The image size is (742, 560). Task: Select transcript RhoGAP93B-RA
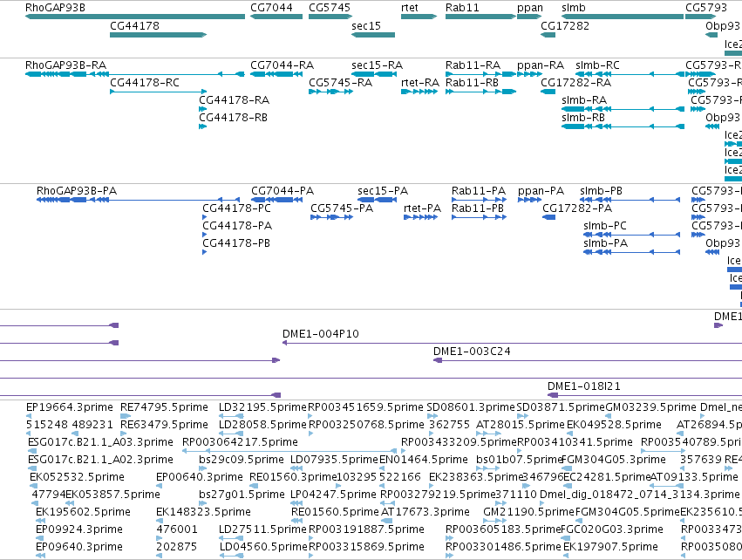[x=135, y=74]
